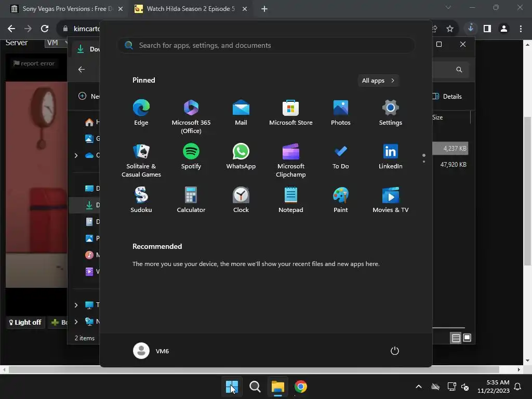The height and width of the screenshot is (399, 532).
Task: Open the Mail app
Action: (x=241, y=113)
